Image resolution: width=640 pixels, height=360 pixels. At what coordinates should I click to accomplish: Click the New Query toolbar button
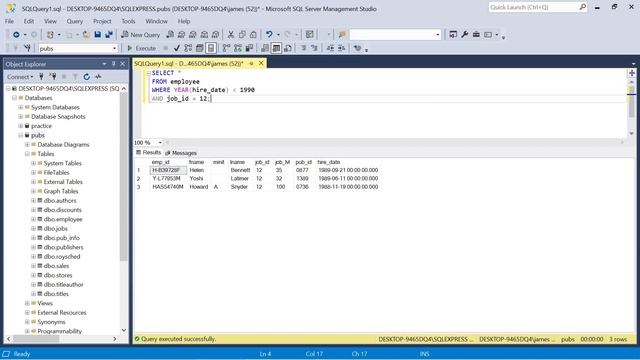pos(140,35)
